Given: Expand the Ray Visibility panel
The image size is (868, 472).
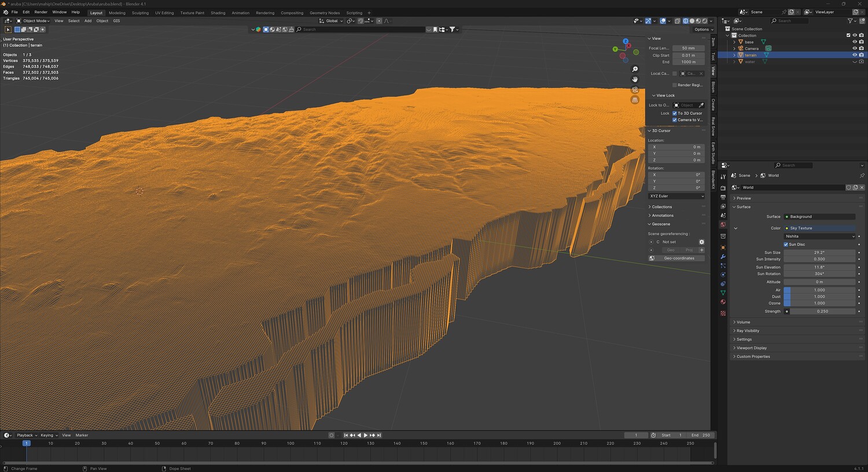Looking at the screenshot, I should pos(748,331).
